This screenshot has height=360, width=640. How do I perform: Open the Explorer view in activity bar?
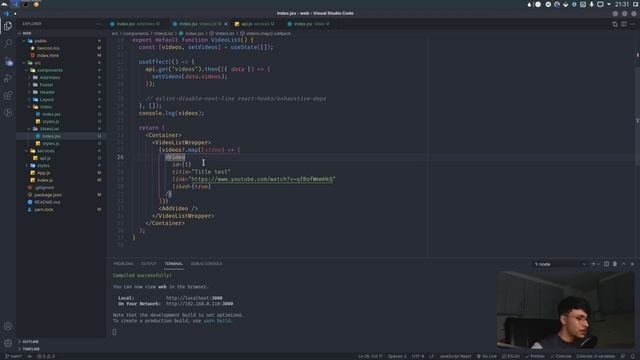pos(8,26)
